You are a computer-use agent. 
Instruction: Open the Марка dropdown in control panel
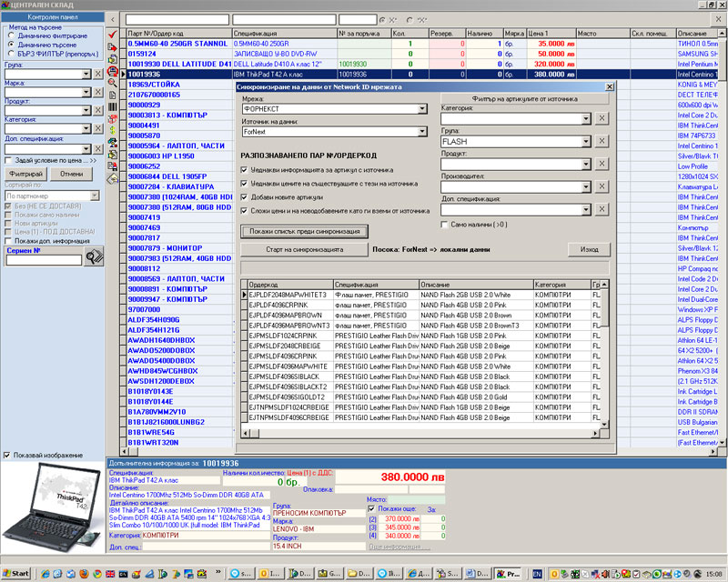(86, 92)
